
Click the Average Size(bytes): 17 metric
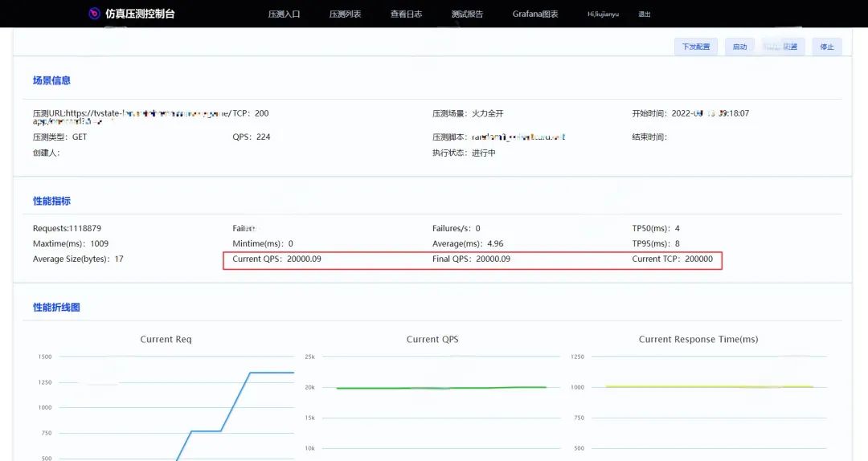(78, 259)
